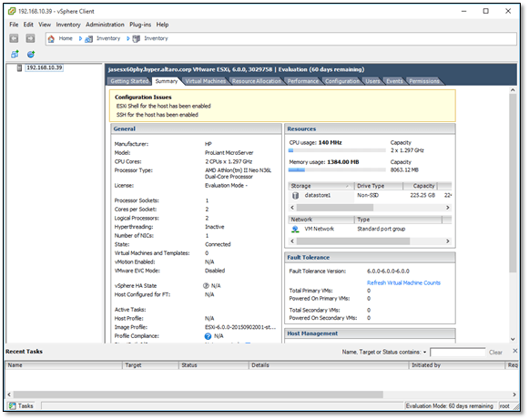
Task: Click the navigate forward toolbar arrow
Action: (x=30, y=38)
